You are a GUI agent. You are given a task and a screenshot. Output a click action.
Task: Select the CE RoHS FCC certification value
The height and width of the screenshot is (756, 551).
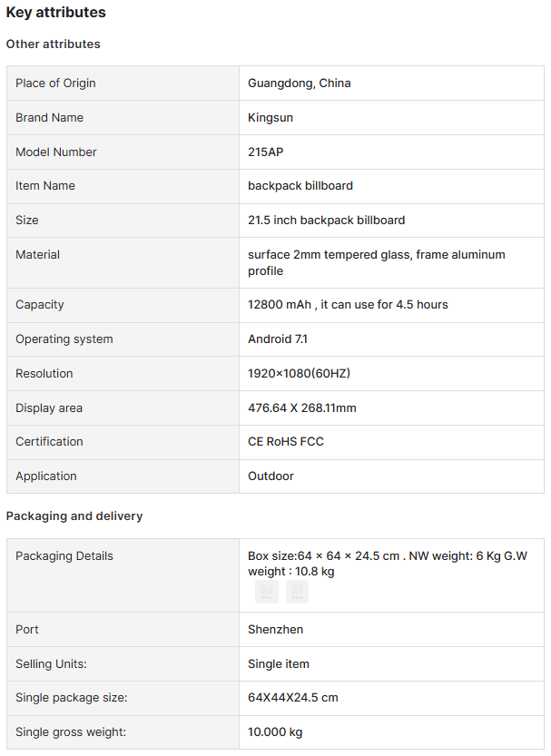pos(286,441)
